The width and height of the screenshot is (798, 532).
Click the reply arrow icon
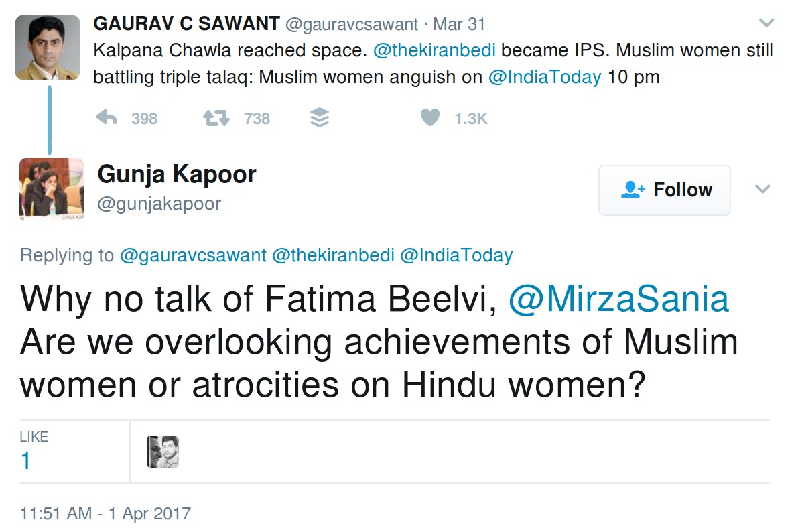coord(107,119)
